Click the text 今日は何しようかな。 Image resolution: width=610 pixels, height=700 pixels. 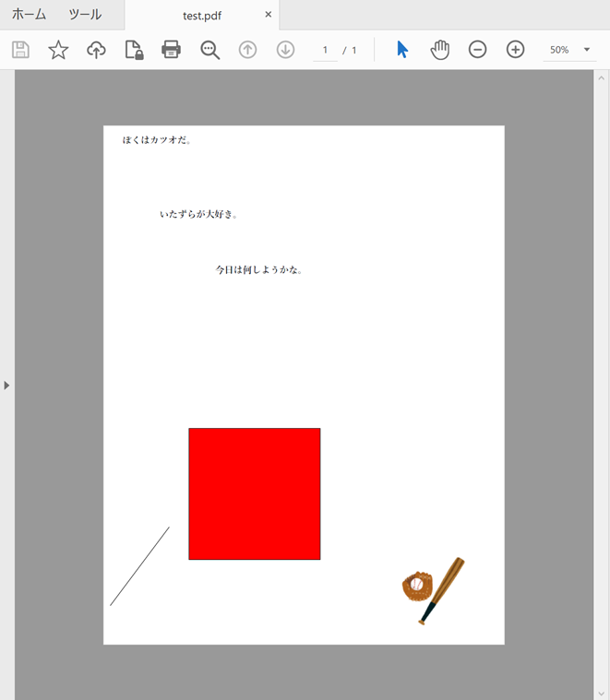coord(259,269)
